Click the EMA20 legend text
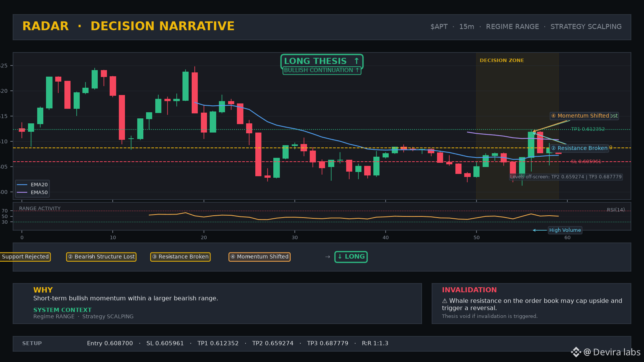Viewport: 644px width, 362px height. tap(39, 185)
